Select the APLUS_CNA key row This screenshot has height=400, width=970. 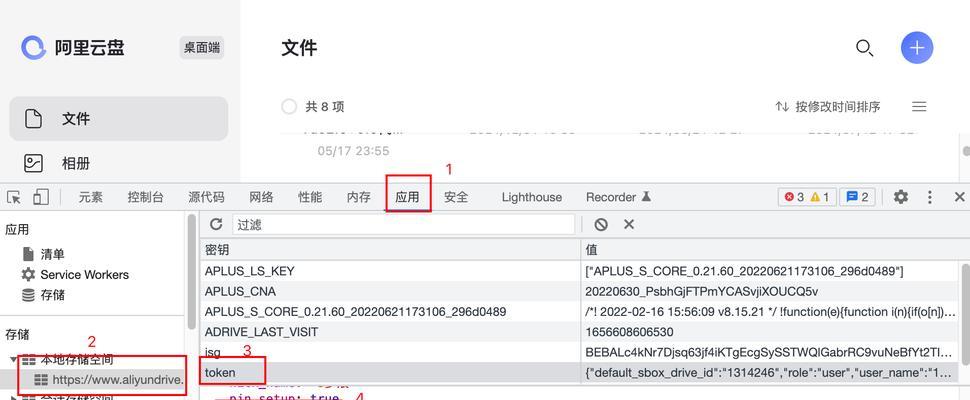[x=580, y=291]
